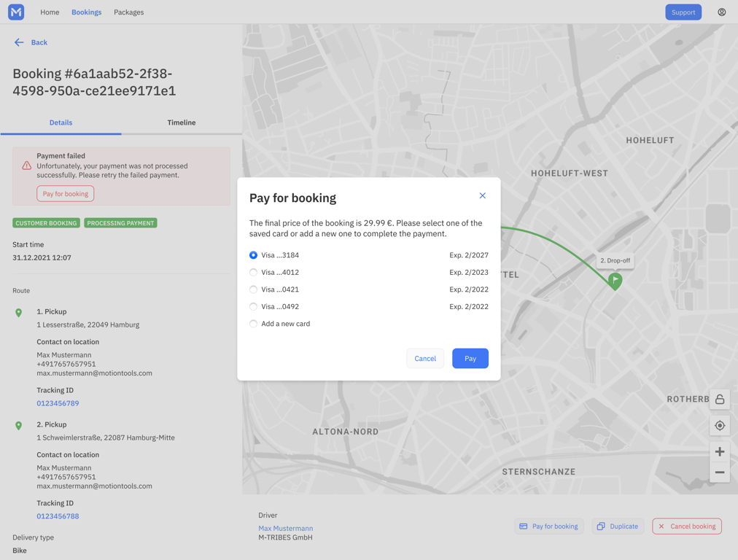Go to Home in the top nav
Screen dimensions: 738x560
coord(50,12)
